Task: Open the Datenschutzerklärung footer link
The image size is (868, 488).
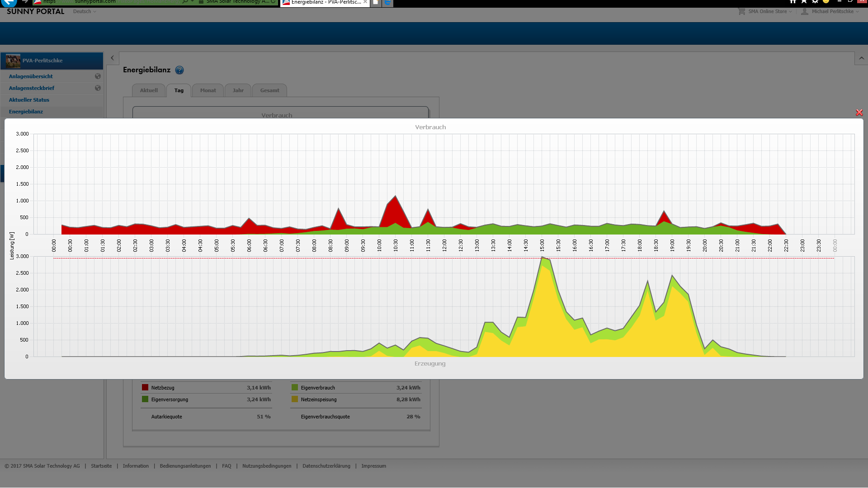Action: pos(326,466)
